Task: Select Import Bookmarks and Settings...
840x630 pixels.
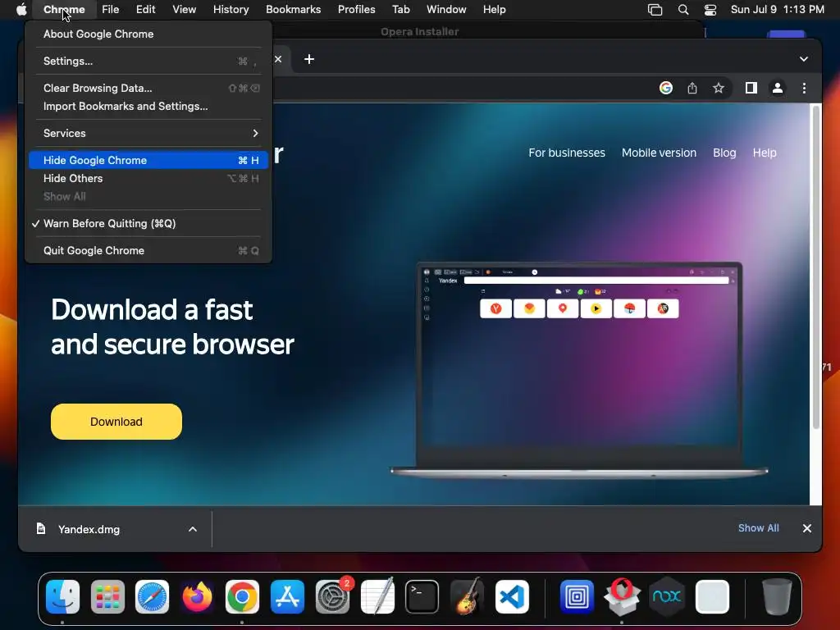Action: point(148,106)
